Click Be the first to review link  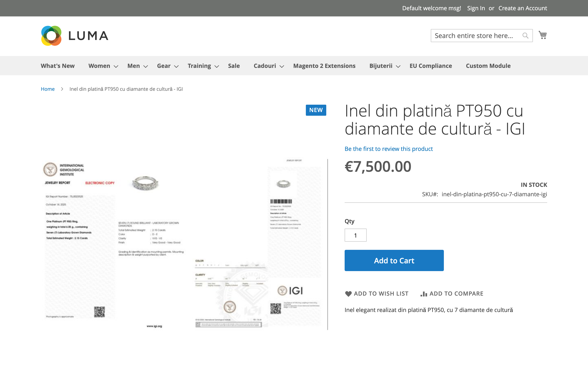coord(389,149)
